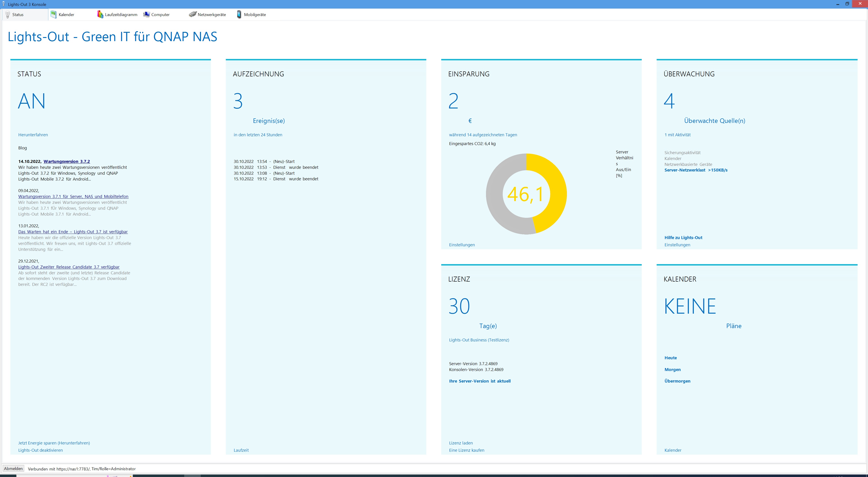Click Server-Version 3.7.2.4869 text
Screen dimensions: 868x477
[x=473, y=364]
